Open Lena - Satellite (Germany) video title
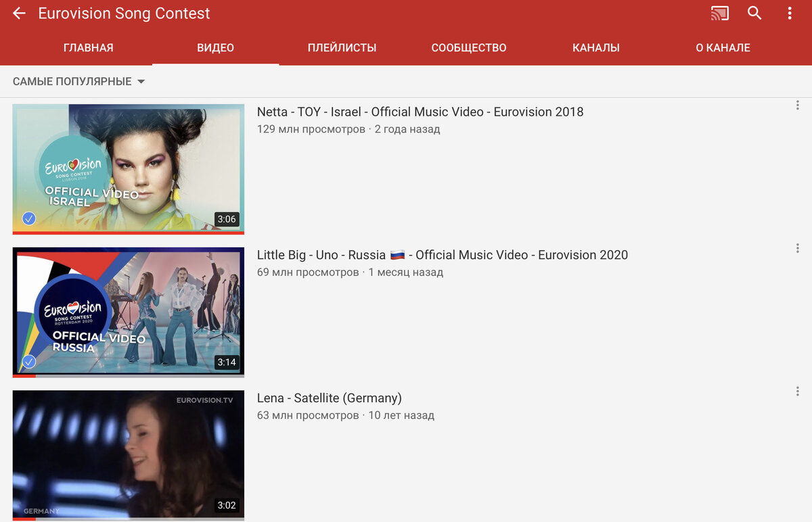Viewport: 812px width, 522px height. click(x=330, y=398)
